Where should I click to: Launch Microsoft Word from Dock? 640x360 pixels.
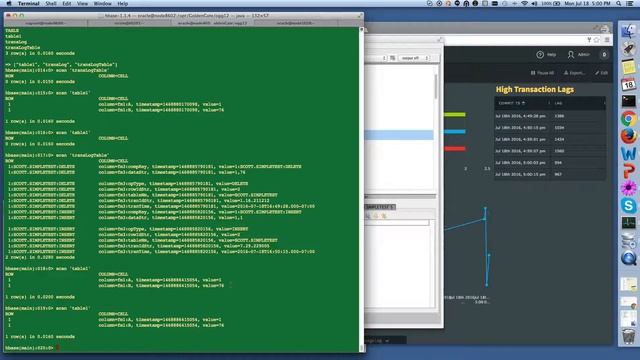click(629, 153)
